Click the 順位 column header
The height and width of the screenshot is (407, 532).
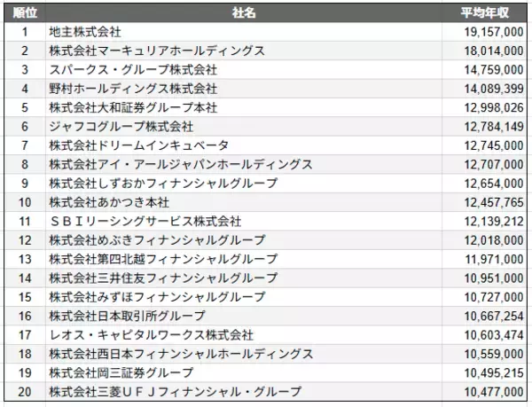(25, 13)
